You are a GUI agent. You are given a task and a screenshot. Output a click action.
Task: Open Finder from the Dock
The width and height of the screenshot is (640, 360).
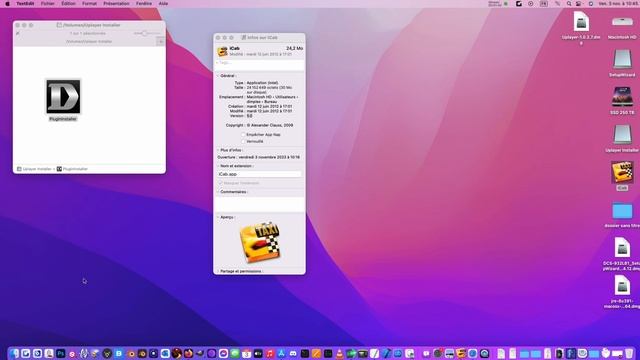click(14, 353)
